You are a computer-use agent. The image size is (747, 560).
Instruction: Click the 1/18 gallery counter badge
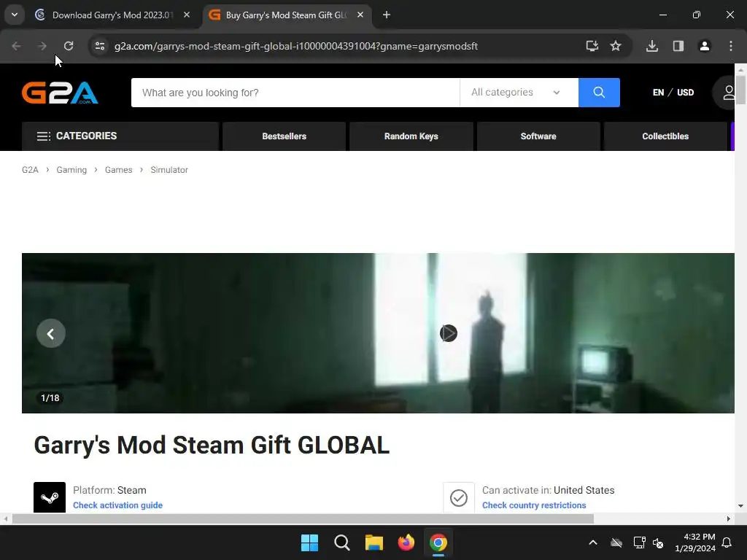pyautogui.click(x=50, y=398)
